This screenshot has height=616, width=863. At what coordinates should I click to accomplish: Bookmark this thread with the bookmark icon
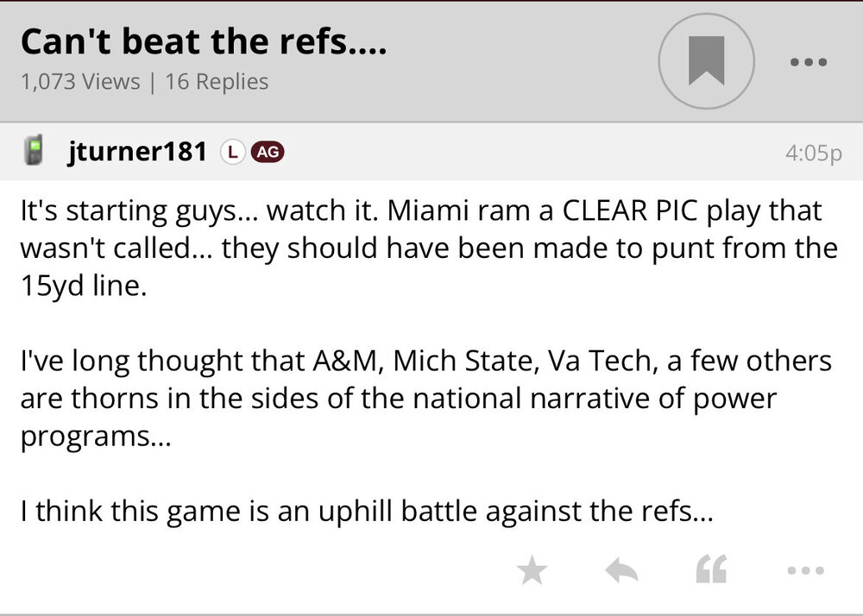point(706,60)
